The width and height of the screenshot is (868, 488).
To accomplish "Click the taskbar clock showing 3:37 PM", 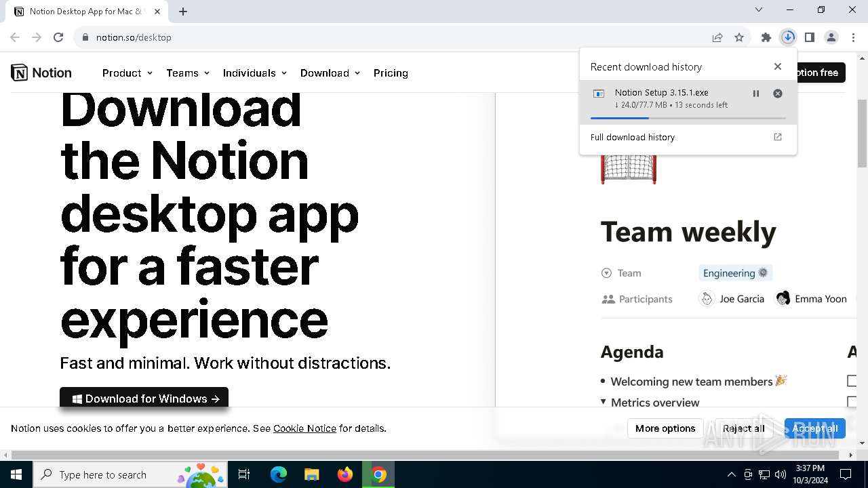I will 809,474.
